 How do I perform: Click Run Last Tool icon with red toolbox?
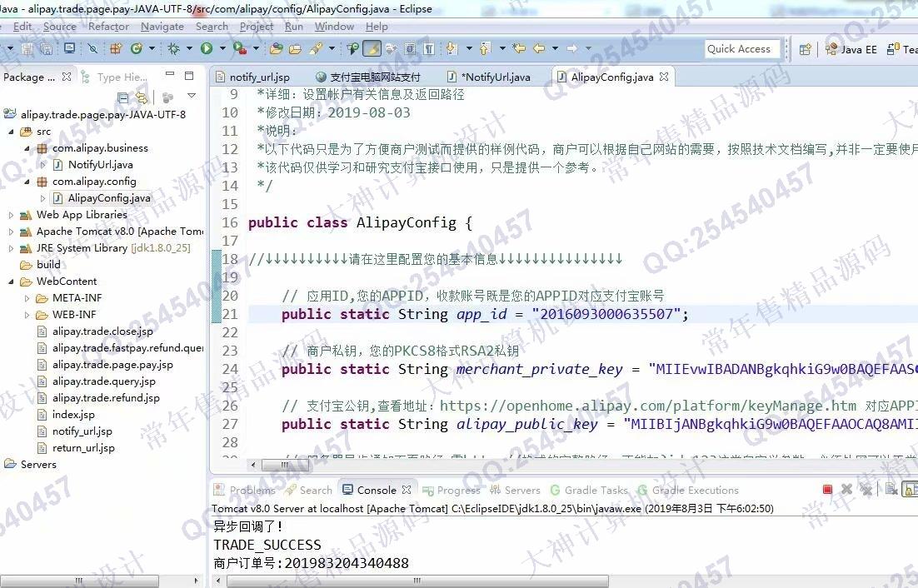pos(239,48)
